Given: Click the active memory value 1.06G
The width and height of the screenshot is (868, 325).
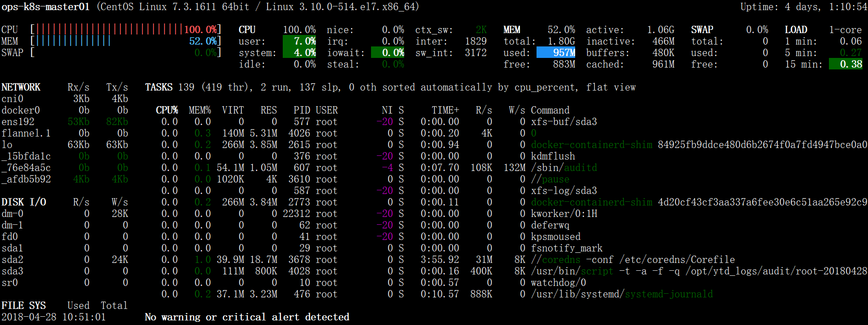Looking at the screenshot, I should 661,30.
